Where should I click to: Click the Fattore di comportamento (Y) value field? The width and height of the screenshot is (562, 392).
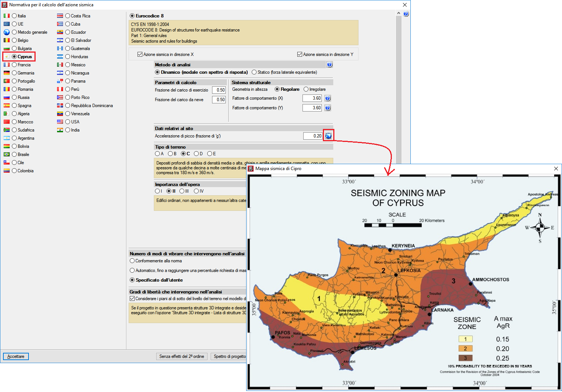pos(312,108)
